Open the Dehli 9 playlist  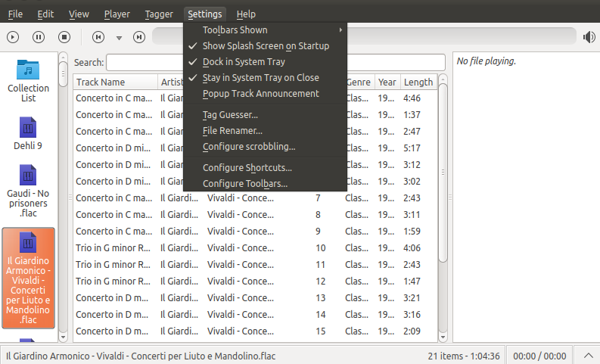[28, 134]
